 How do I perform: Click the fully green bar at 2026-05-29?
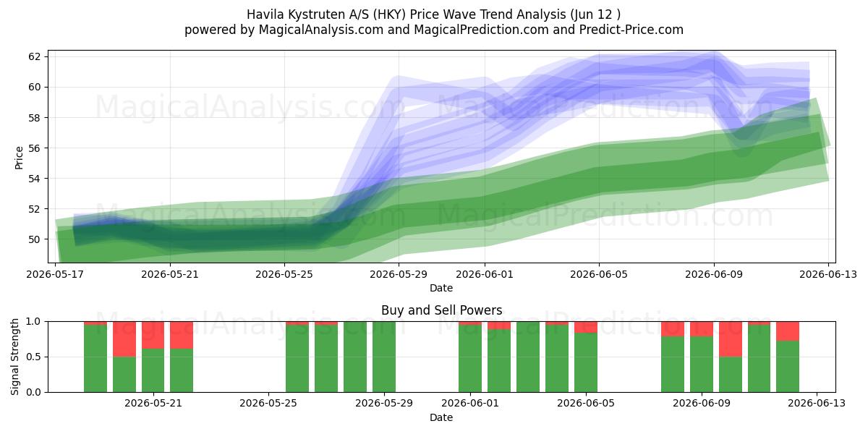pyautogui.click(x=384, y=357)
